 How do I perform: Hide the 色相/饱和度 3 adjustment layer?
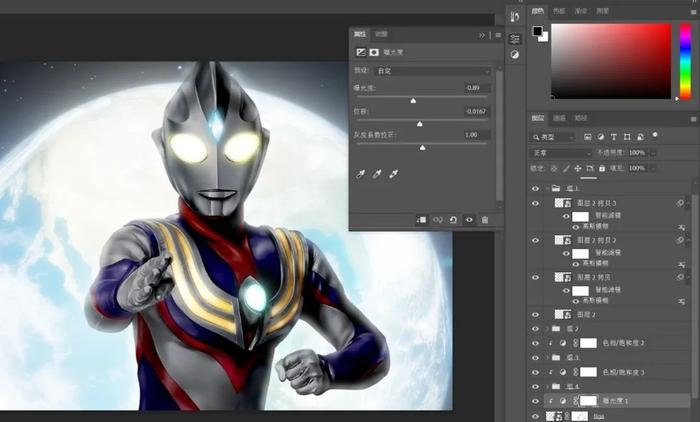(x=535, y=372)
